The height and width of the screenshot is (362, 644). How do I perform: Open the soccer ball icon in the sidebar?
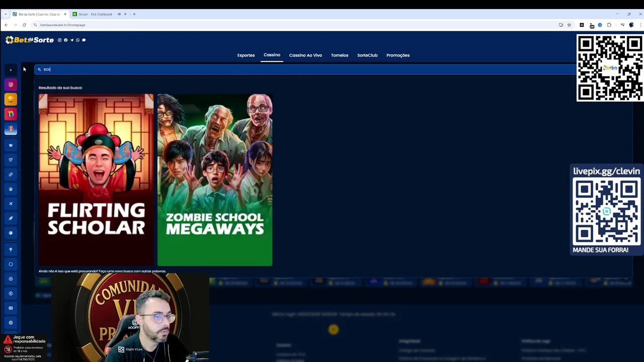[11, 129]
